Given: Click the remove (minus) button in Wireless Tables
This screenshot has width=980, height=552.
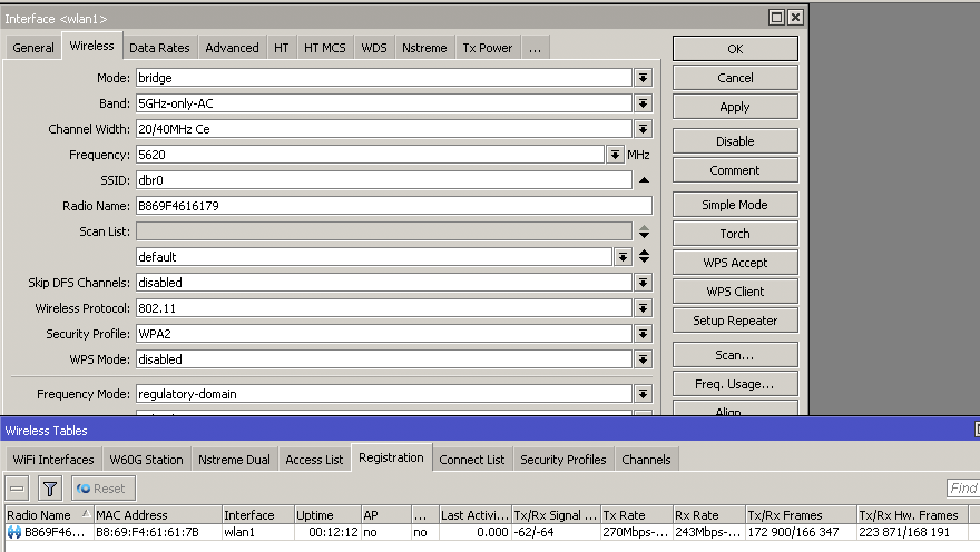Looking at the screenshot, I should (x=17, y=489).
